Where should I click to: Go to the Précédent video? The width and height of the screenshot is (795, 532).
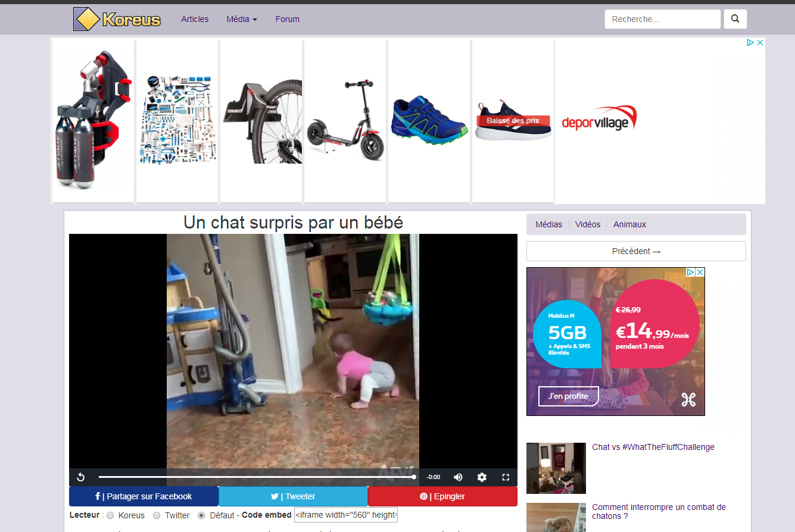pos(636,251)
